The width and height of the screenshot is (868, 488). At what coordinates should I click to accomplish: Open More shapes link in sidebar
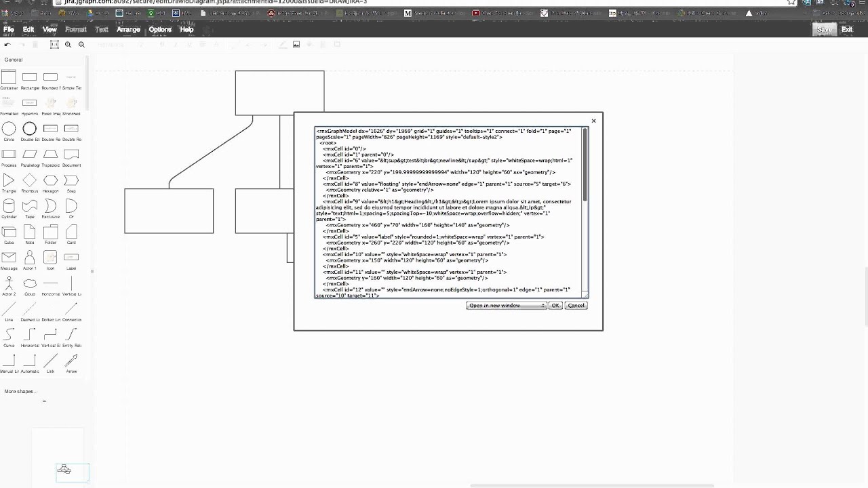(x=20, y=391)
